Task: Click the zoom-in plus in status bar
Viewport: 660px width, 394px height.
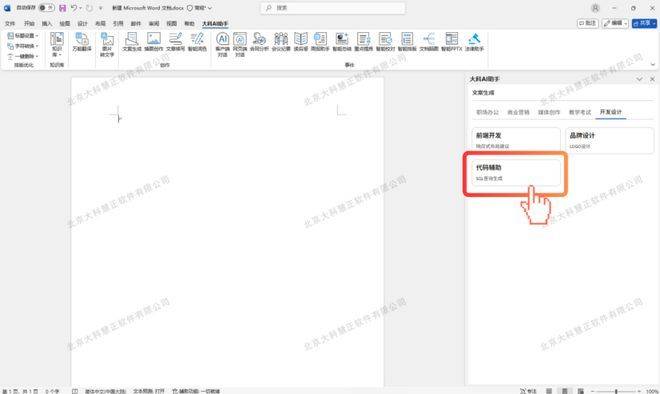Action: (x=639, y=391)
